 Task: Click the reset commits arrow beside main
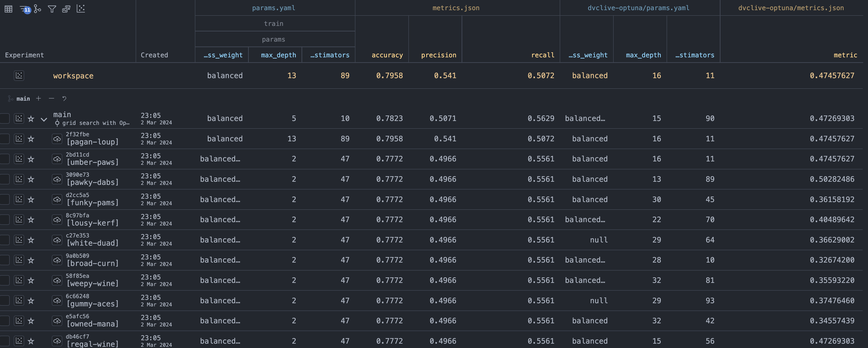(x=64, y=98)
